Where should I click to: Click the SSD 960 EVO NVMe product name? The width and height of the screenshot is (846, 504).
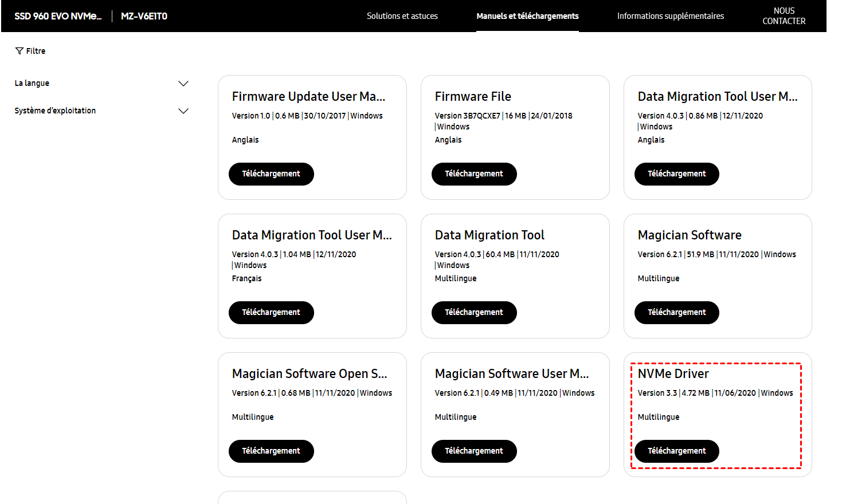pos(58,16)
